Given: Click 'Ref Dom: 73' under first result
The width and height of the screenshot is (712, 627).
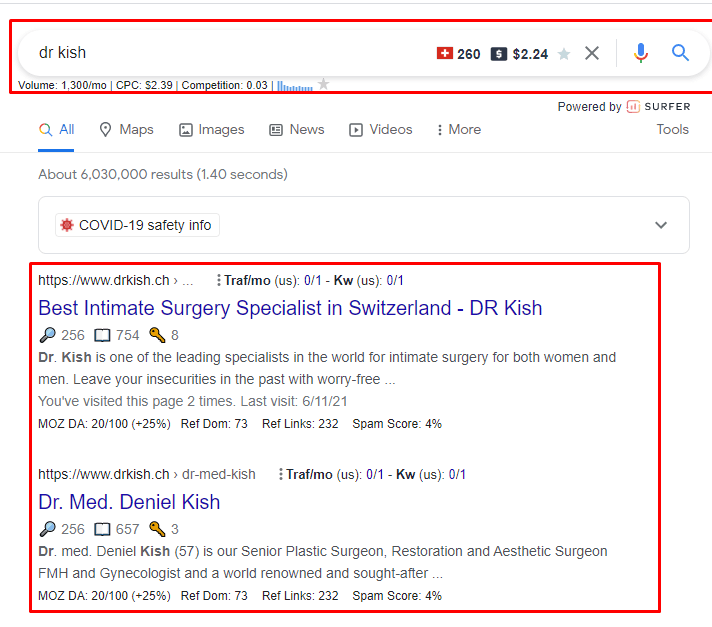Looking at the screenshot, I should click(x=214, y=424).
